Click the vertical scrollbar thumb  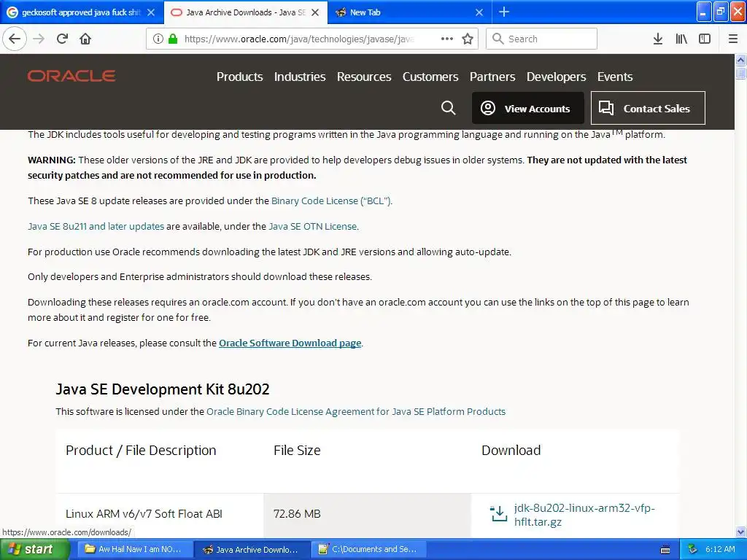coord(740,72)
